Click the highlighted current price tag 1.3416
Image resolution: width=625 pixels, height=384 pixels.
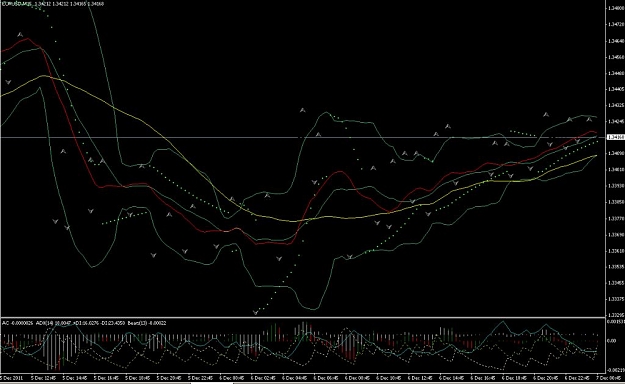click(x=615, y=137)
